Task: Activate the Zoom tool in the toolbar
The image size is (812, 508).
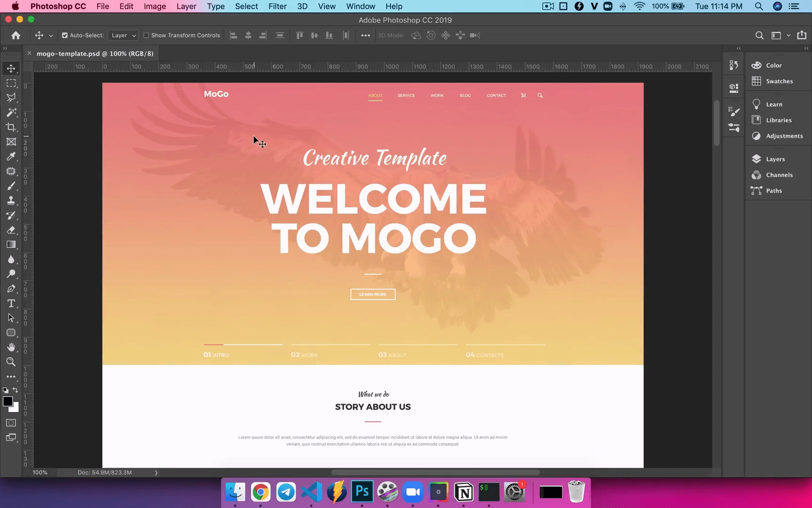Action: (x=11, y=362)
